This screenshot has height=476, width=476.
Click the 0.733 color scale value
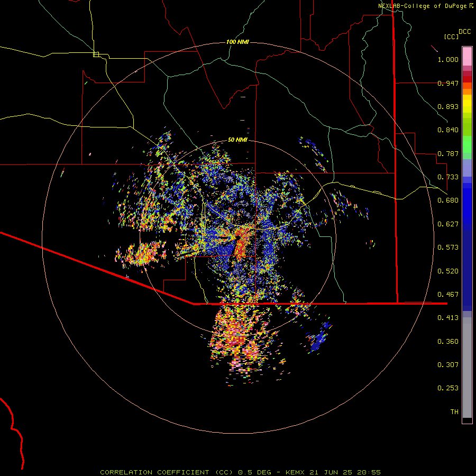tap(448, 177)
